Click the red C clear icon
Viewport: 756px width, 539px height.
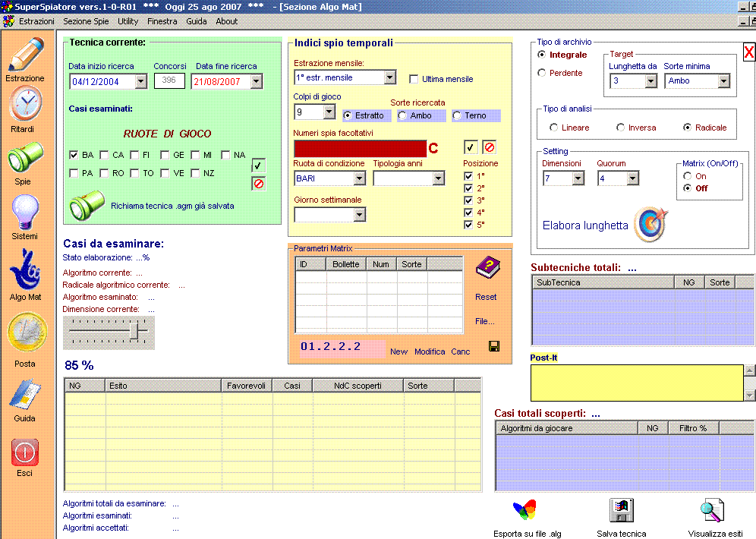coord(433,149)
